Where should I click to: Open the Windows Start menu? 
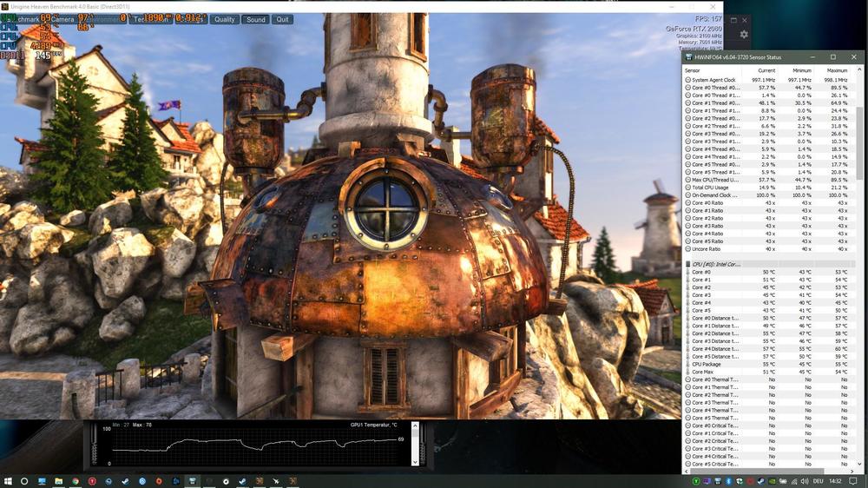(7, 481)
